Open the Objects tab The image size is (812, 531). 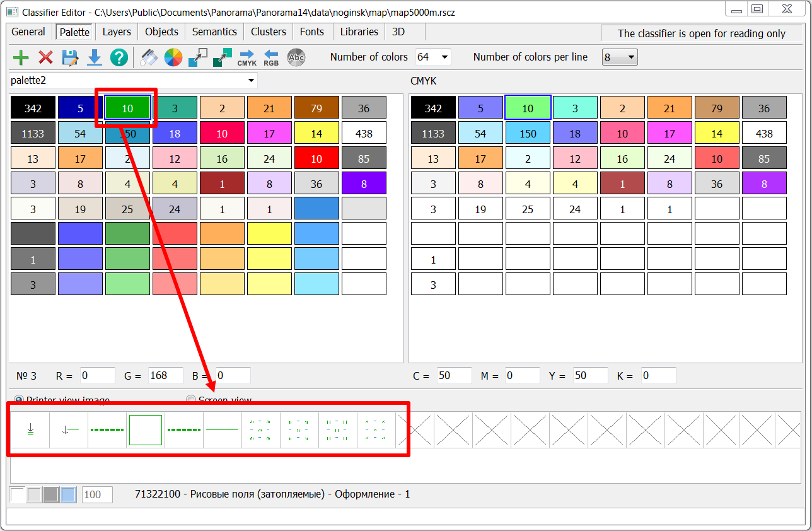pos(161,32)
